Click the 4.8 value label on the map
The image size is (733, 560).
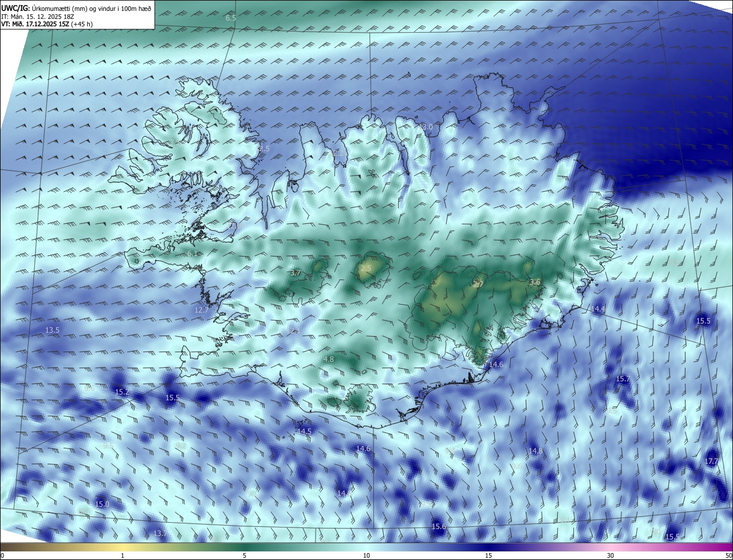coord(329,359)
